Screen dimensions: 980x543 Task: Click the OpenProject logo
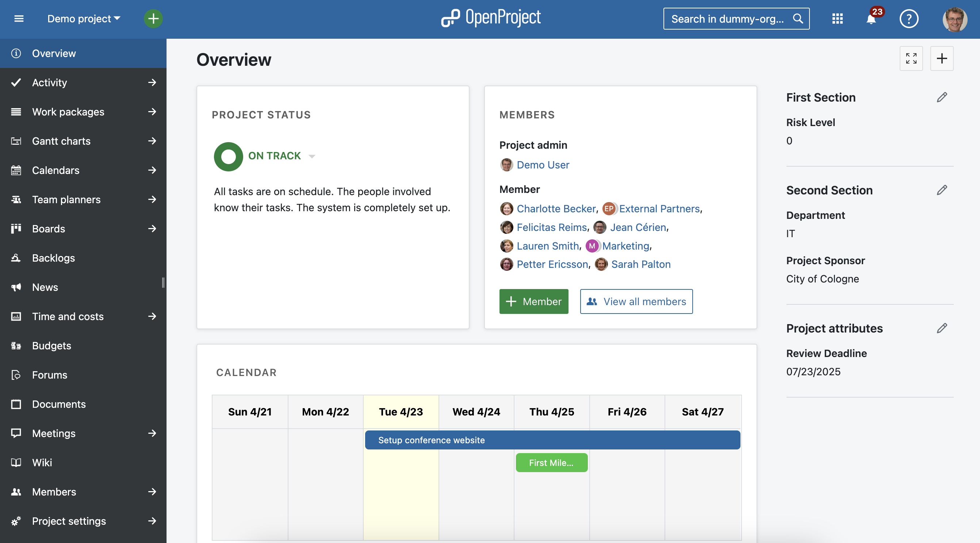pyautogui.click(x=491, y=18)
